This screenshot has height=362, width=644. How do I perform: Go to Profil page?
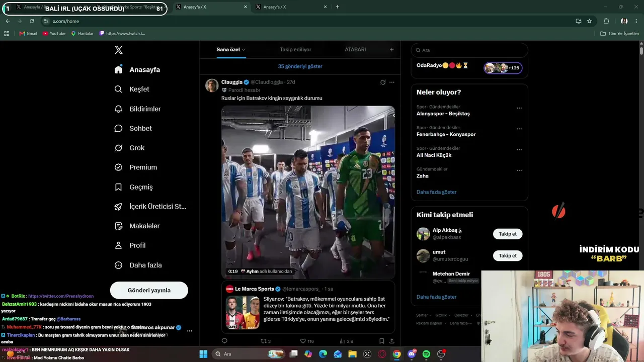(x=130, y=245)
